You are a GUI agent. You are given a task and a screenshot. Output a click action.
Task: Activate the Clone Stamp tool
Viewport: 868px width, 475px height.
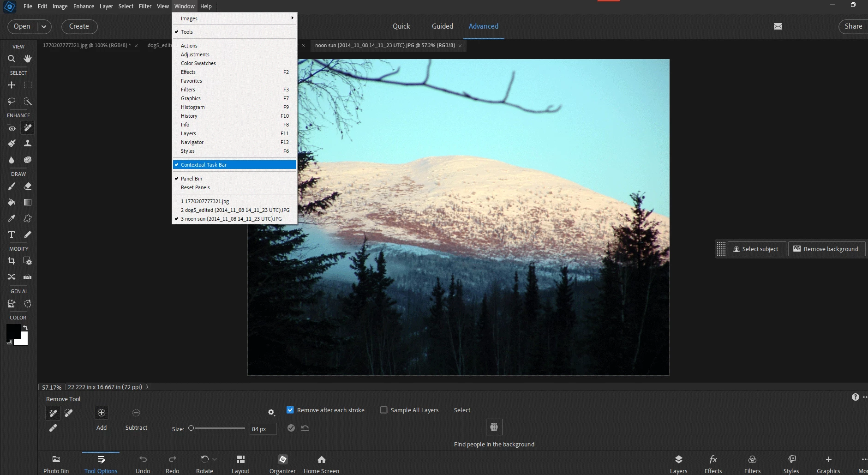pyautogui.click(x=28, y=144)
